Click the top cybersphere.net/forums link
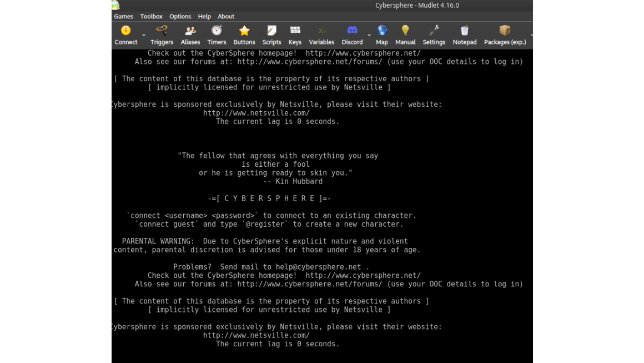 click(x=310, y=62)
